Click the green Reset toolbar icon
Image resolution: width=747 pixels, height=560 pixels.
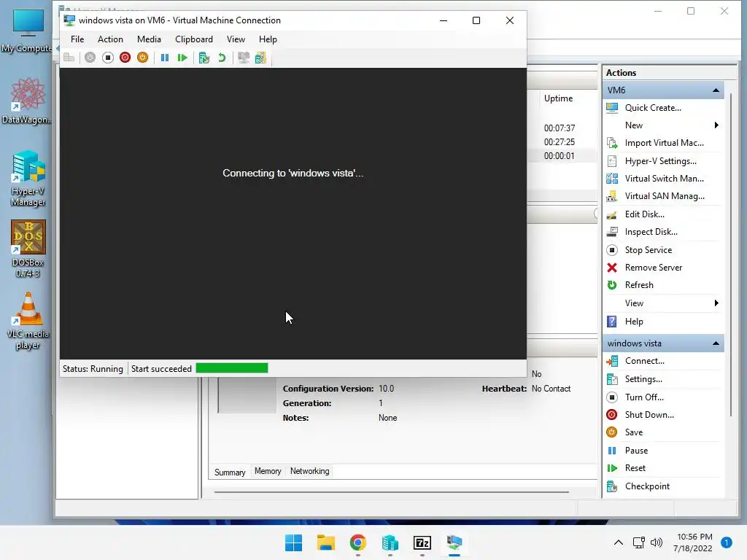pyautogui.click(x=182, y=58)
